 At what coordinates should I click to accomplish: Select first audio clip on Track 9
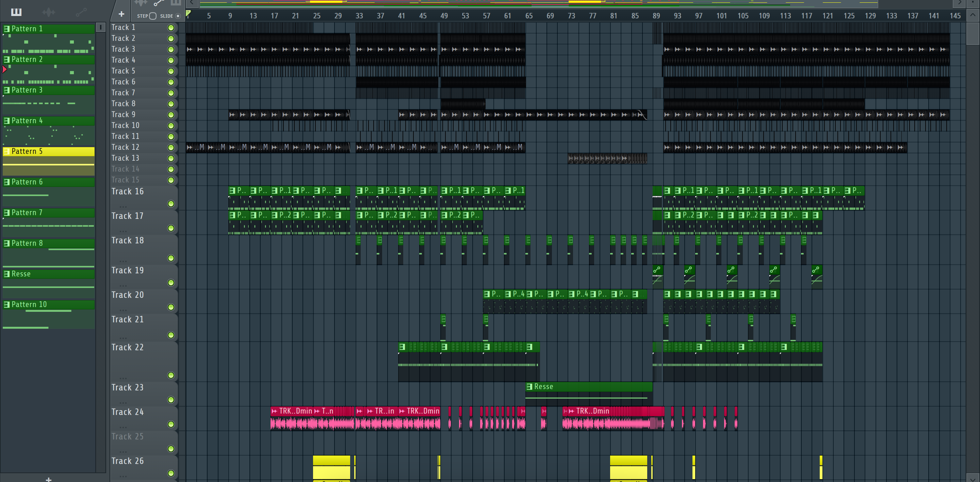click(x=233, y=114)
